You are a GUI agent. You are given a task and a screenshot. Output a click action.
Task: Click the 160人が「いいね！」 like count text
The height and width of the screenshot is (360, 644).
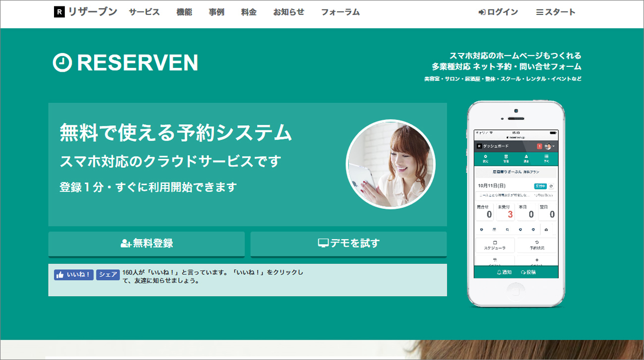click(213, 276)
